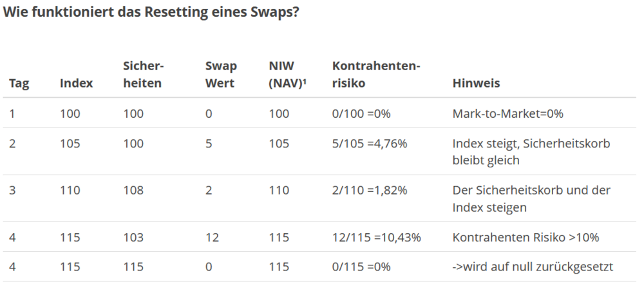This screenshot has width=644, height=284.
Task: Click the 'Kontrahenten Risiko >10%' note
Action: [x=526, y=238]
